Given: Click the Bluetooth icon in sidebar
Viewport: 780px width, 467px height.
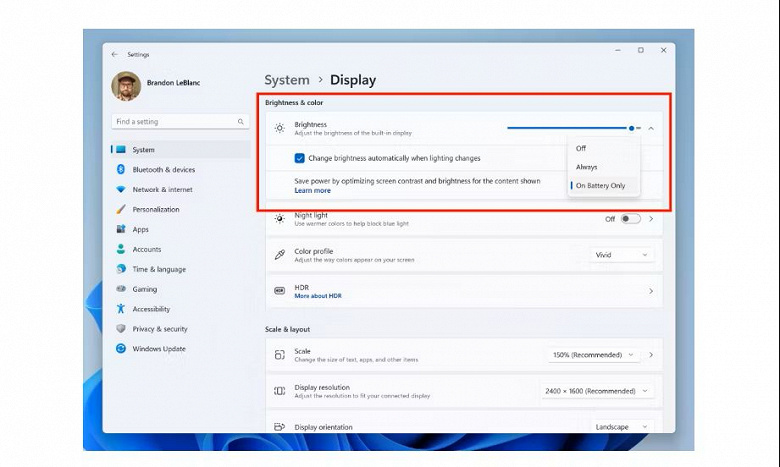Looking at the screenshot, I should click(121, 169).
